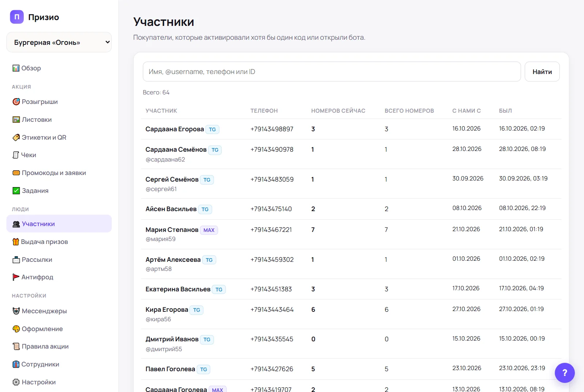Open the Чеки receipt icon

[x=16, y=155]
